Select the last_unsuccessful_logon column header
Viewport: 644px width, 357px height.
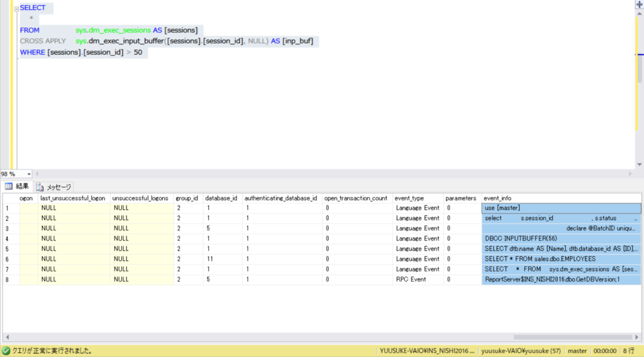pos(73,198)
